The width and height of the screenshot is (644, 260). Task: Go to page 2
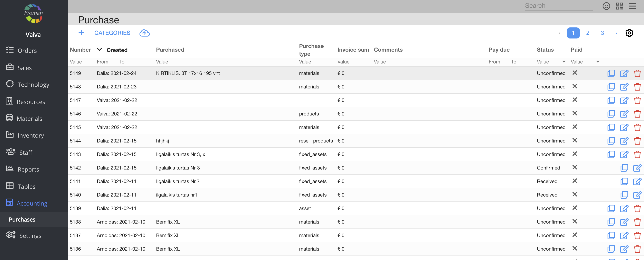tap(587, 33)
